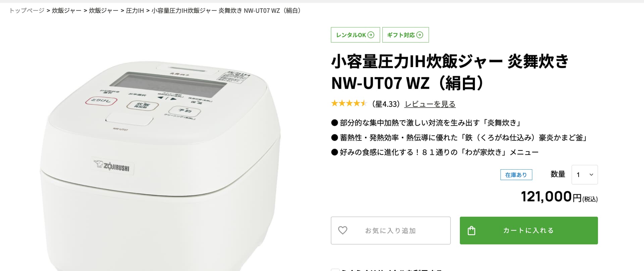Screen dimensions: 644x271
Task: Click the 在庫あり stock badge
Action: click(x=516, y=175)
